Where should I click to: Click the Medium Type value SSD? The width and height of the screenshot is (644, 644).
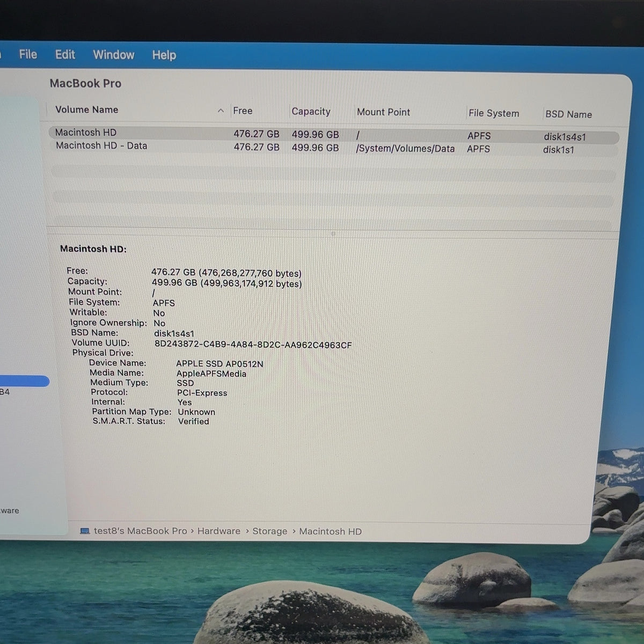(186, 383)
